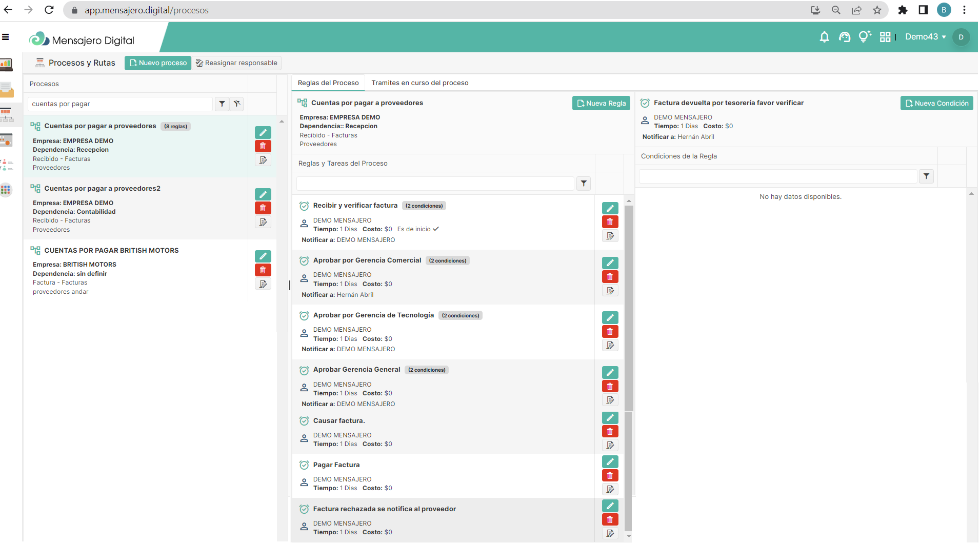Click the Nueva Condición button
Image resolution: width=980 pixels, height=544 pixels.
click(936, 103)
